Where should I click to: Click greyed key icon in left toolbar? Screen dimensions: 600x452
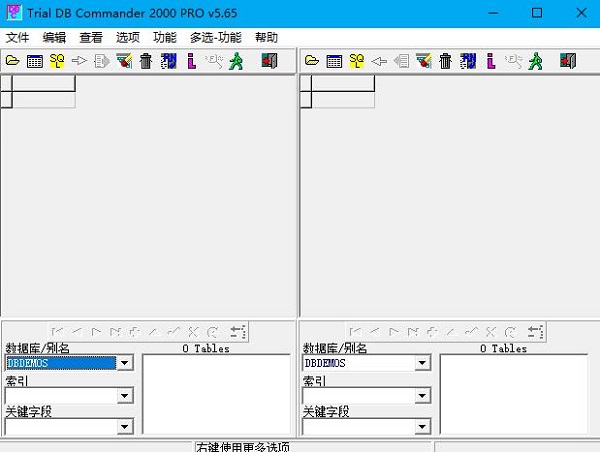point(214,61)
